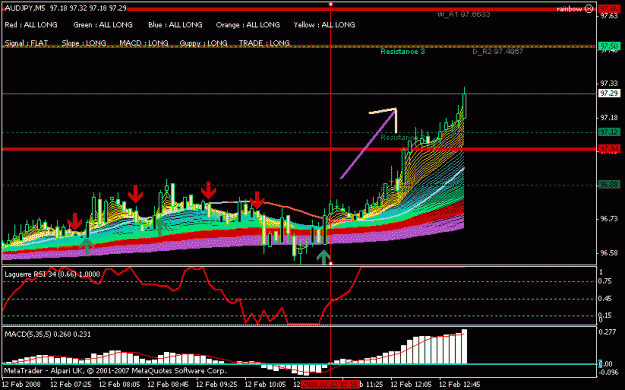Click the 97.18 price axis value
This screenshot has height=390, width=625.
click(x=609, y=118)
